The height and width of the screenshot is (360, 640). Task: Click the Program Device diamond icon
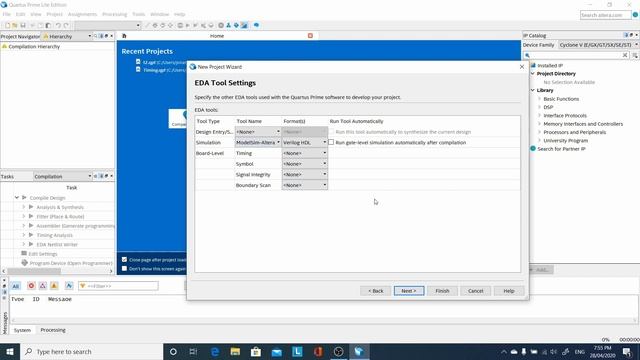(x=24, y=263)
